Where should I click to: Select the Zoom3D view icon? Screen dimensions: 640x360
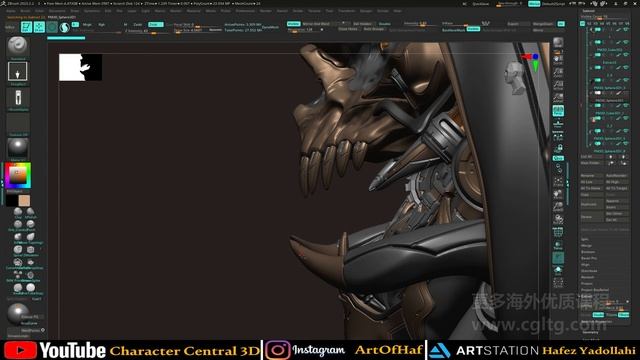[558, 207]
